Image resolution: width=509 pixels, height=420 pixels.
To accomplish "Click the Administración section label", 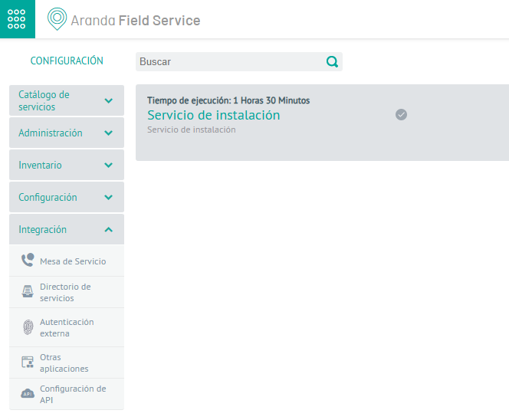I will point(51,133).
